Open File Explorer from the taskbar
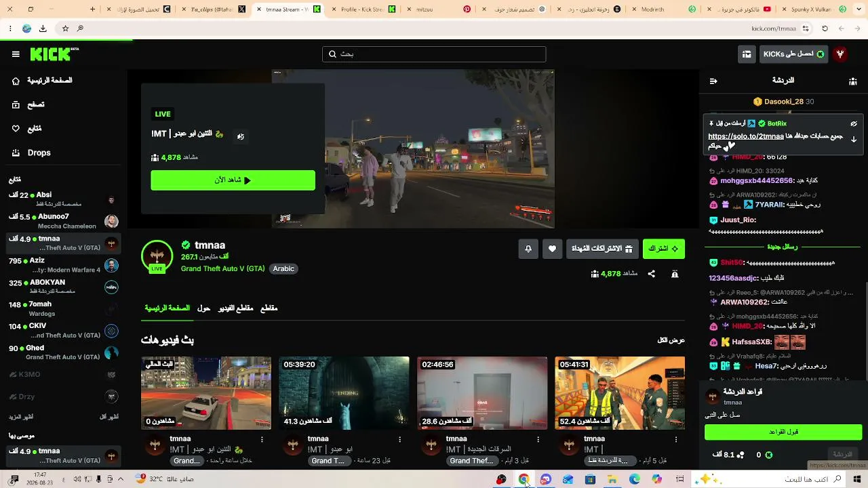This screenshot has width=868, height=488. (612, 479)
